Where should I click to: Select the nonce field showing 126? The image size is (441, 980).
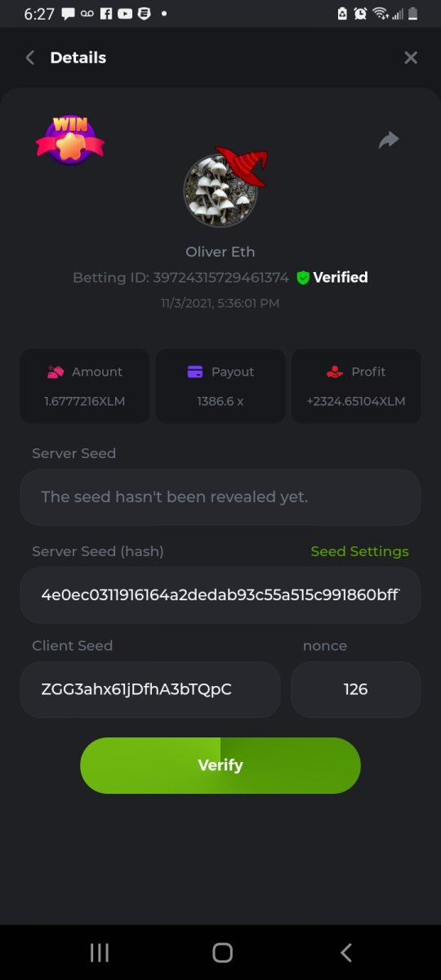356,689
